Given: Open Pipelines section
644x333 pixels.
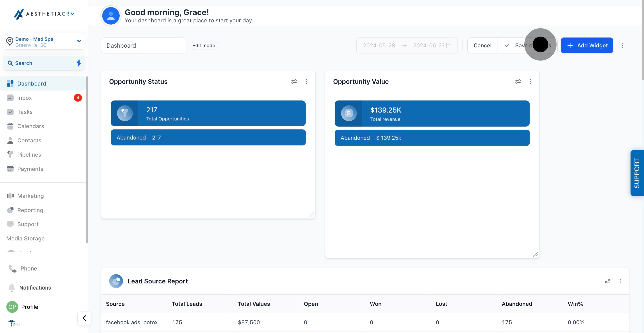Looking at the screenshot, I should coord(43,155).
